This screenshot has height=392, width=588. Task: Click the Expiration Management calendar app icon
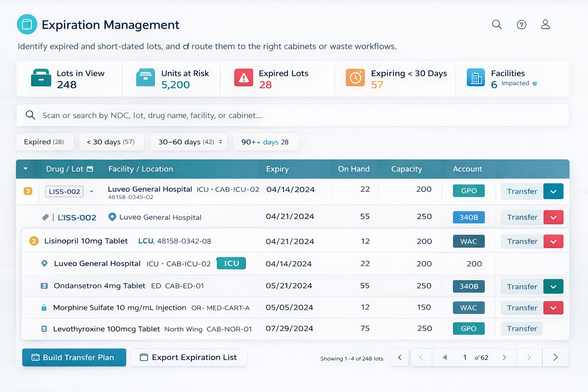point(27,24)
